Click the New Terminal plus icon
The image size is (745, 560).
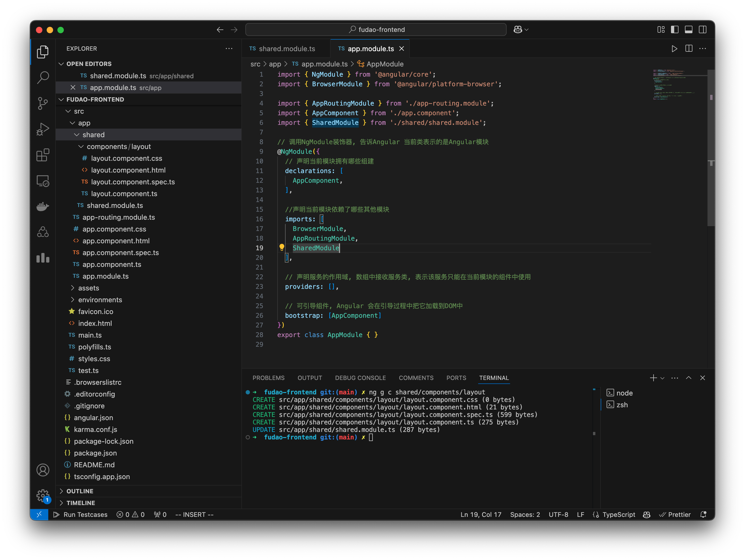click(x=653, y=378)
